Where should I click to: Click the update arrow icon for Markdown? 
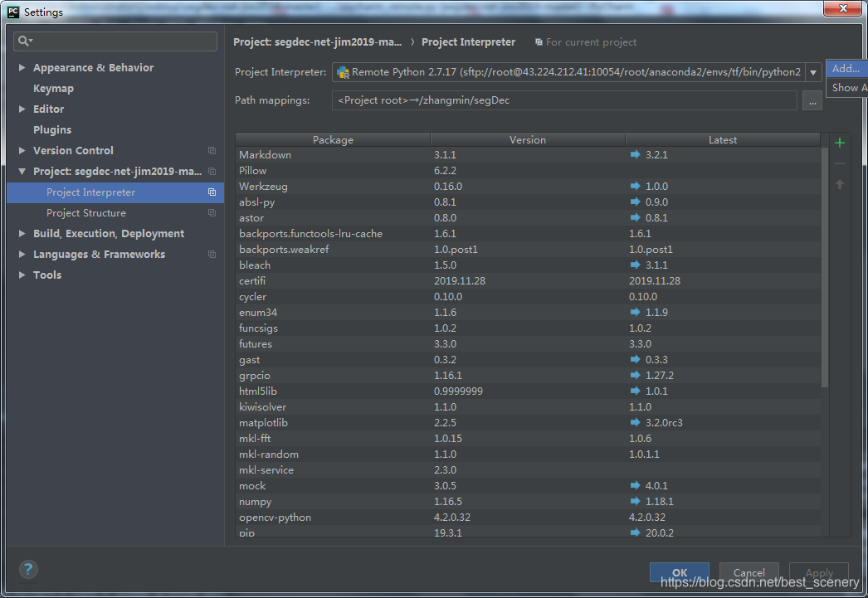point(635,154)
